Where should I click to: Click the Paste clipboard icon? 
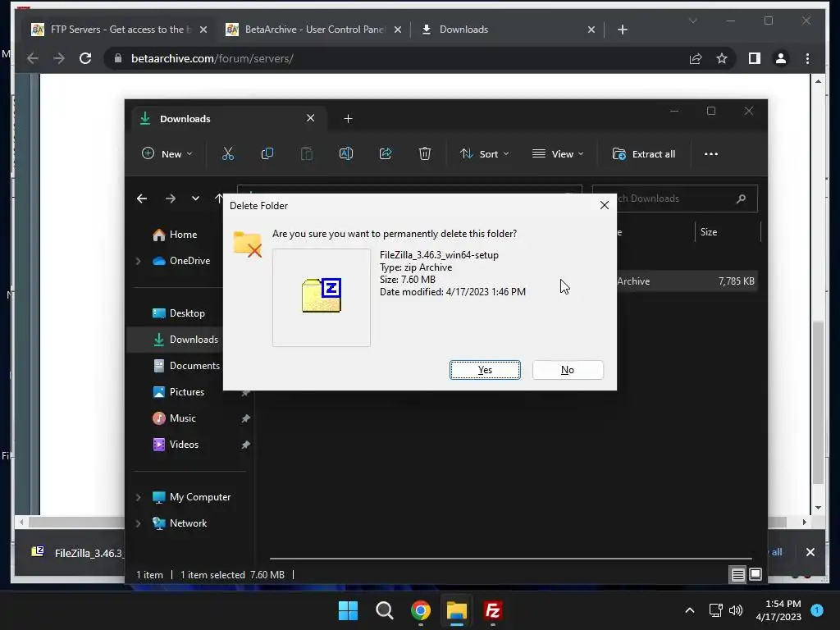coord(307,153)
